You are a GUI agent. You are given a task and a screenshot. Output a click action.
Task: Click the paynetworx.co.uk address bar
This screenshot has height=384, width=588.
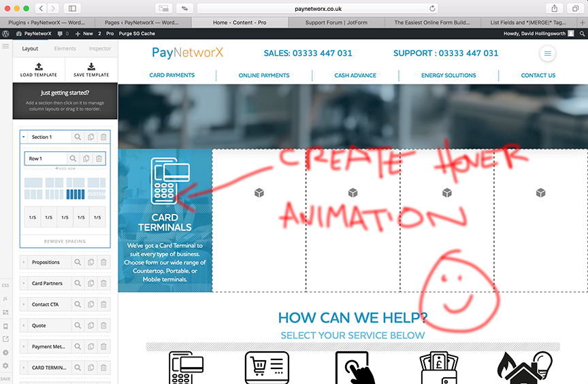click(x=318, y=9)
